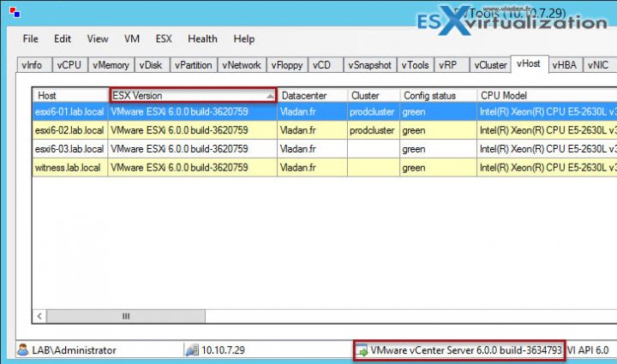This screenshot has height=364, width=617.
Task: Click the vCenter Server status icon
Action: (362, 349)
